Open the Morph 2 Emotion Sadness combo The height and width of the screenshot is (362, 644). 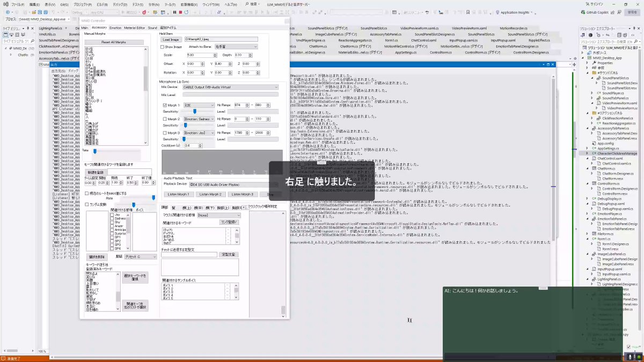[x=199, y=119]
